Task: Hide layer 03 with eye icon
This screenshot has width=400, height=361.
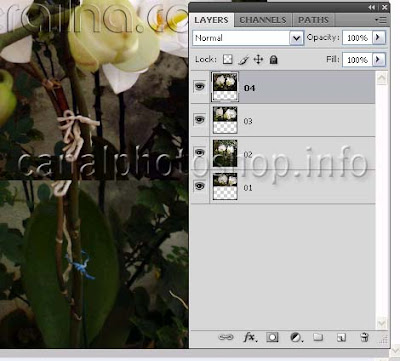Action: point(200,120)
